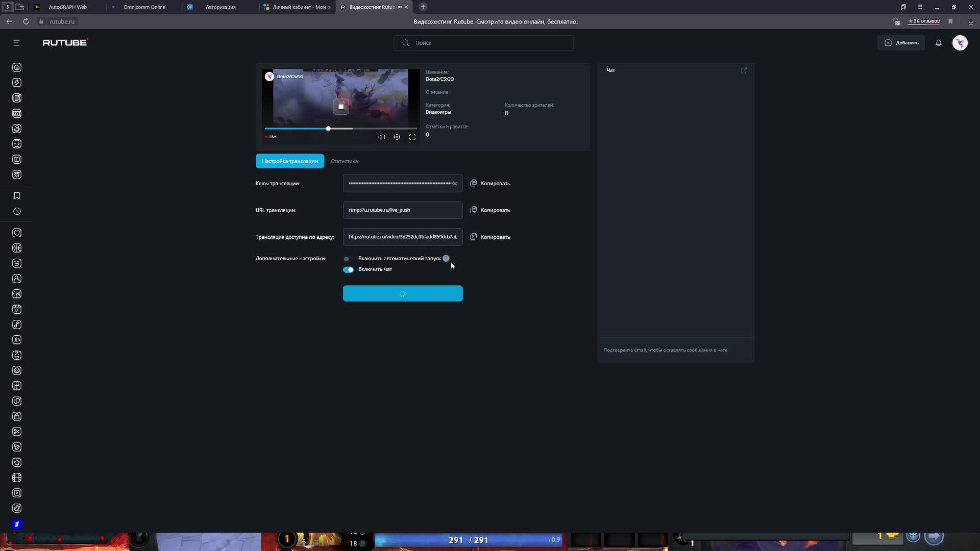Pop out the chat window
This screenshot has width=980, height=551.
(744, 70)
